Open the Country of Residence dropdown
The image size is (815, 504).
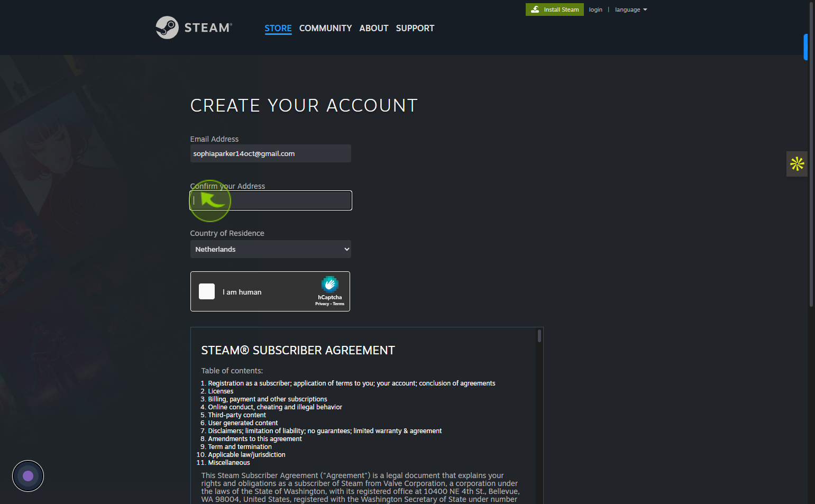270,249
